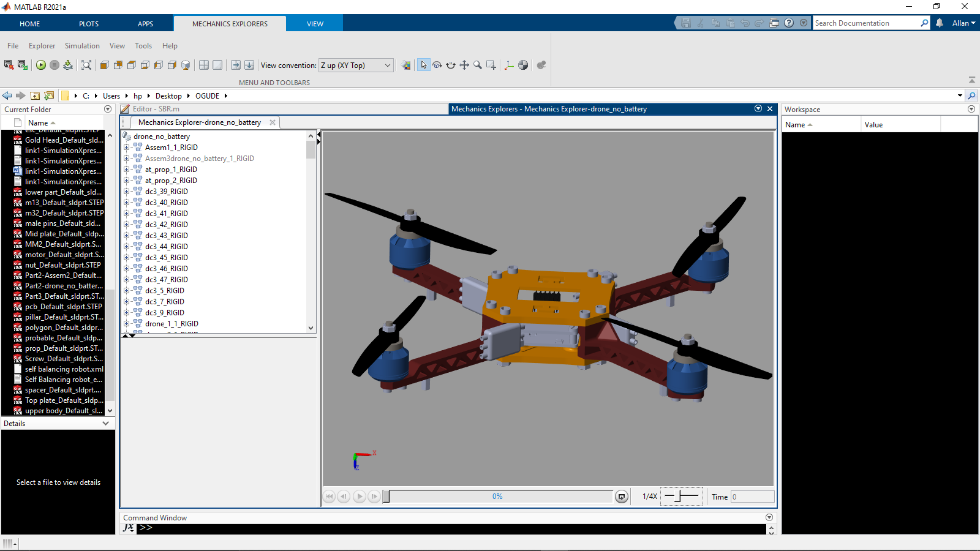Click the Browse for folder icon
Image resolution: width=980 pixels, height=551 pixels.
[49, 96]
